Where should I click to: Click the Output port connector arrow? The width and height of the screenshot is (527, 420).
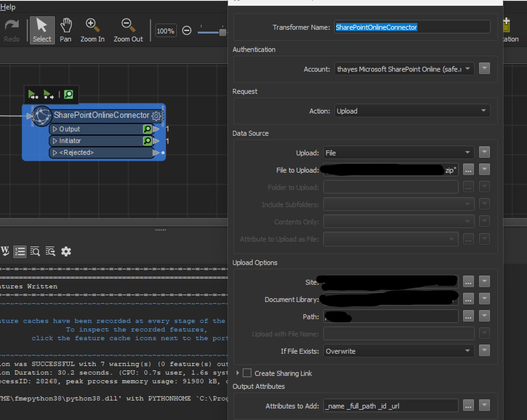156,129
